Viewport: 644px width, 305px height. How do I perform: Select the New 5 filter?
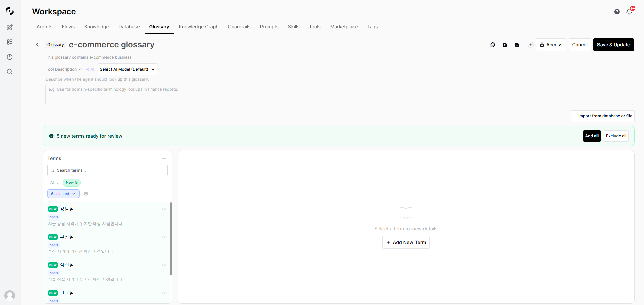click(72, 182)
